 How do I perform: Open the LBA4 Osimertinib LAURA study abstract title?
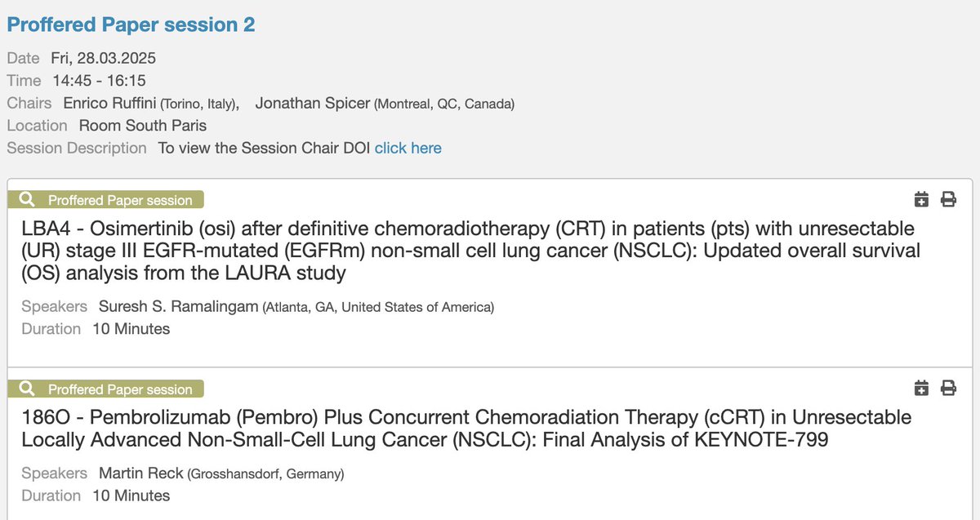(x=470, y=251)
